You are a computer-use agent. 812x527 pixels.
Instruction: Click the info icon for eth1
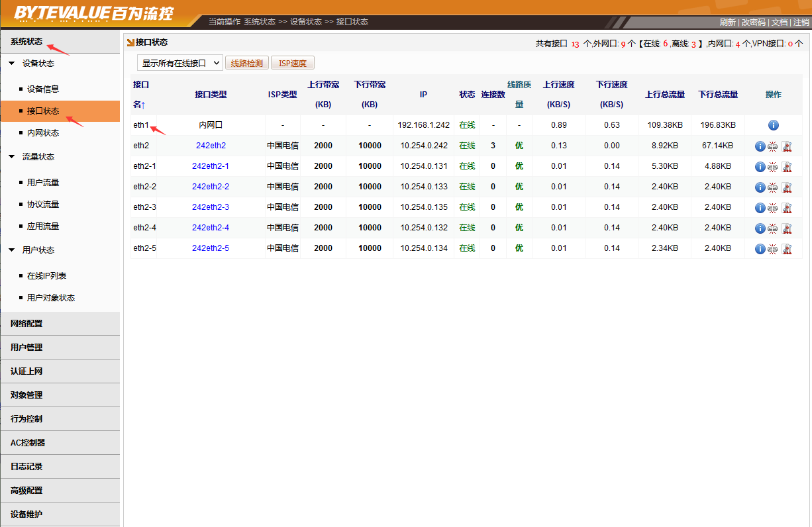coord(773,125)
